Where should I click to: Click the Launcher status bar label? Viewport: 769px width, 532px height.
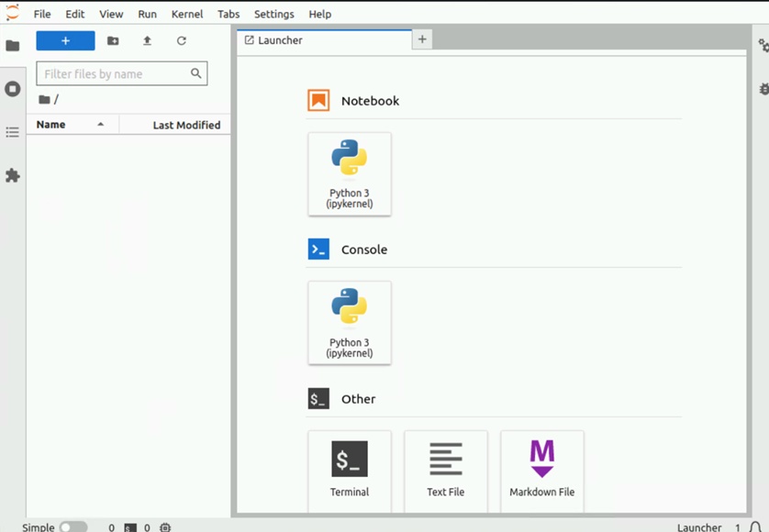699,527
